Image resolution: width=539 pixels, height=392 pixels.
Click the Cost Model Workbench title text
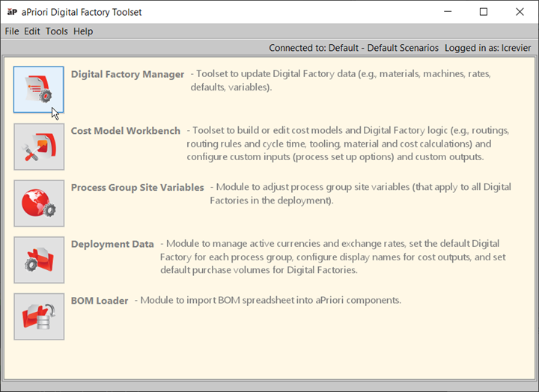126,131
